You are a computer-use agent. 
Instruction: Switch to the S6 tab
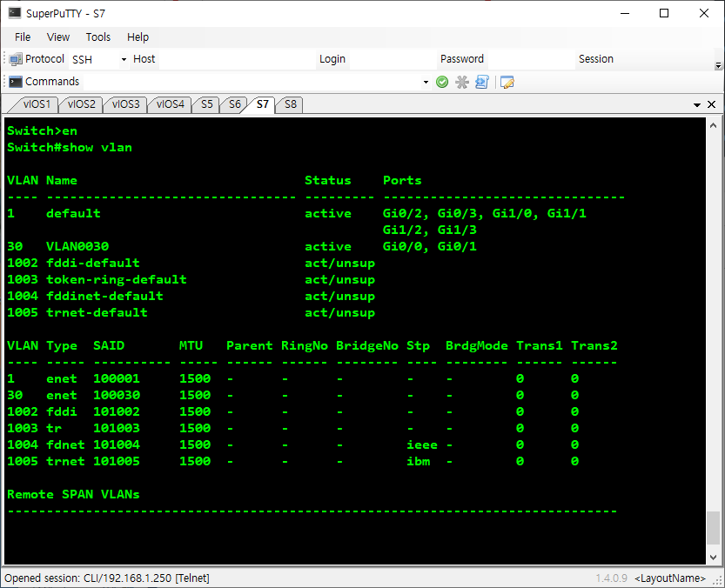234,104
